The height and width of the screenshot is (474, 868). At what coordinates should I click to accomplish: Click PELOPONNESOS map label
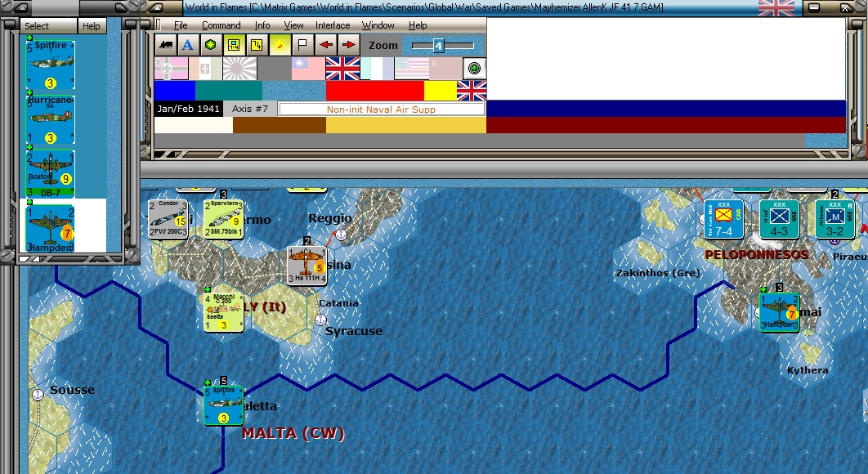tap(757, 255)
